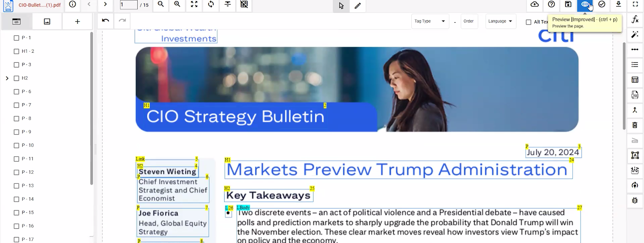Select the list tool in right sidebar
The height and width of the screenshot is (243, 644).
coord(635,64)
